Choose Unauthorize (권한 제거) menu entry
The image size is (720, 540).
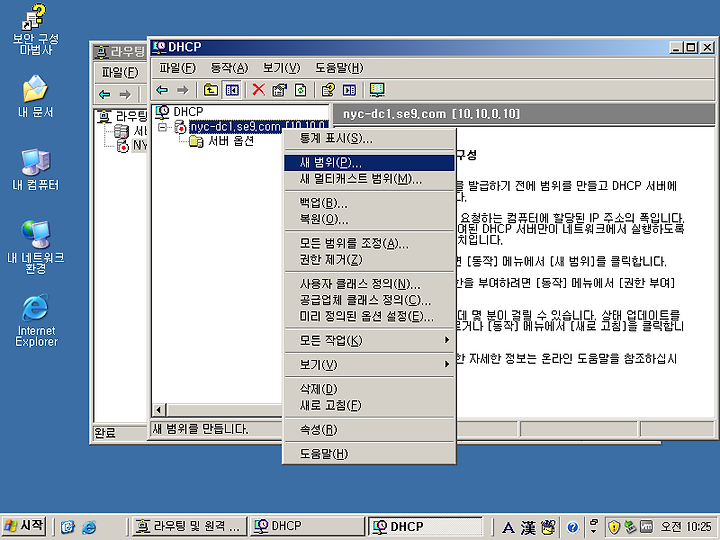(369, 259)
